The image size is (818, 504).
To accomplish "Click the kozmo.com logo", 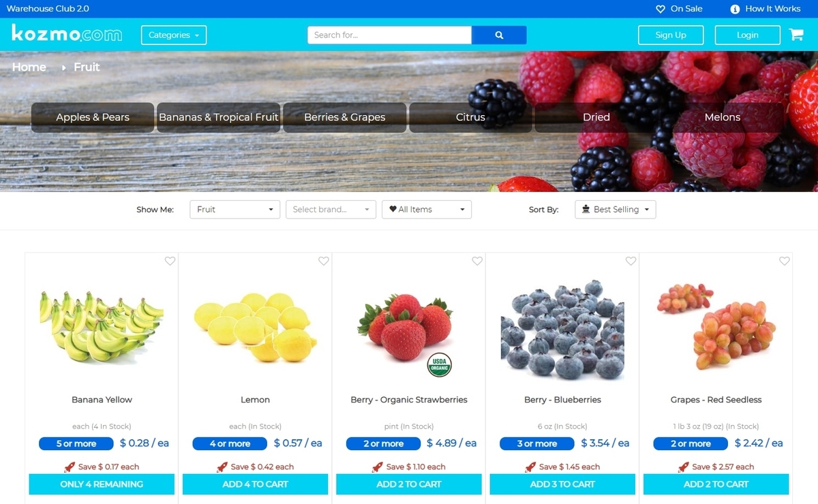I will (x=67, y=33).
